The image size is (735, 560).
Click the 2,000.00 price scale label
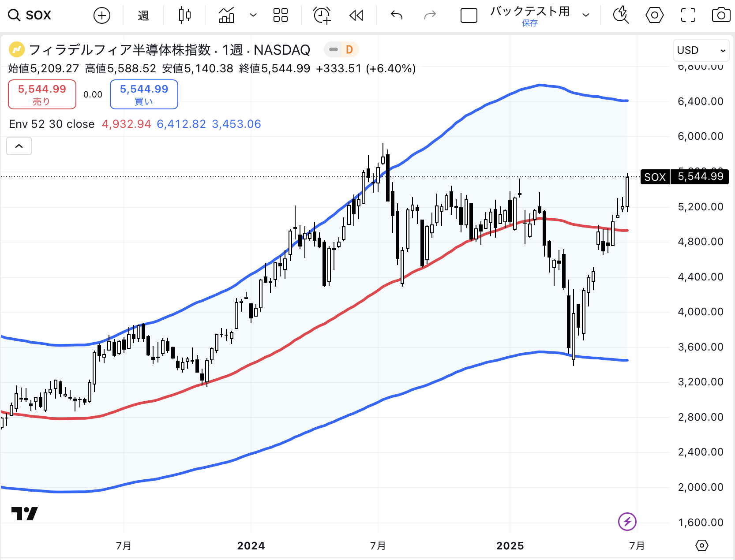pyautogui.click(x=701, y=487)
